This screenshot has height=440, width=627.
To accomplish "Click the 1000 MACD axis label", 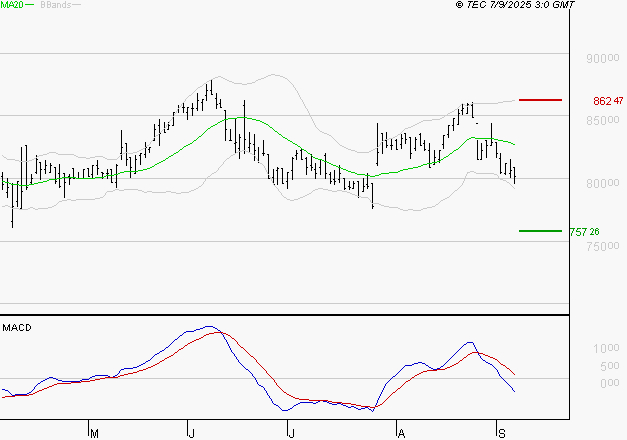I will 606,348.
